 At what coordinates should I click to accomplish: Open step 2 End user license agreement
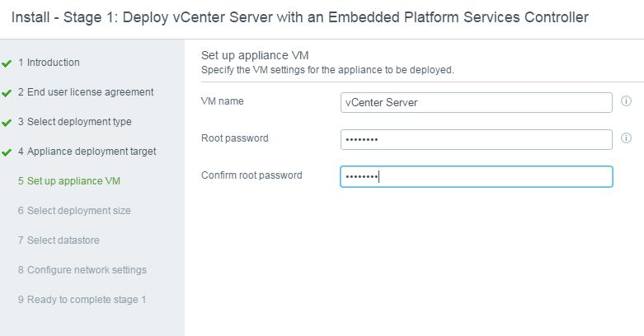pos(86,92)
